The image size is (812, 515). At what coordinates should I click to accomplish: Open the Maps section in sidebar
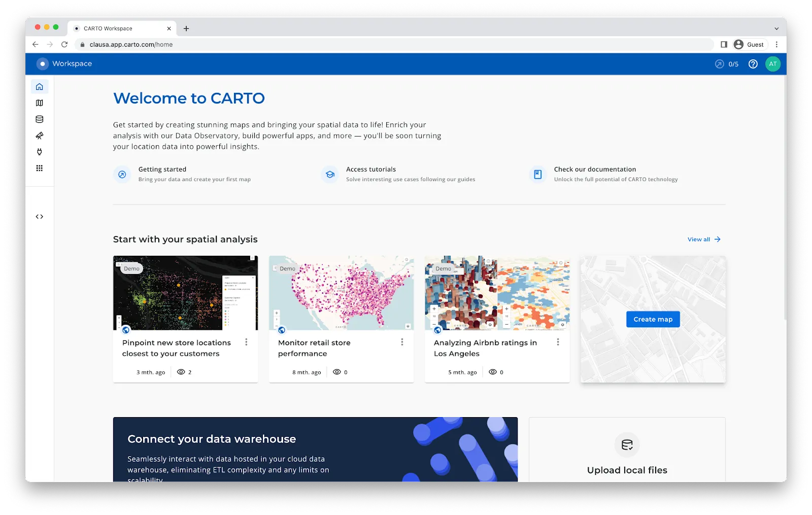point(40,103)
